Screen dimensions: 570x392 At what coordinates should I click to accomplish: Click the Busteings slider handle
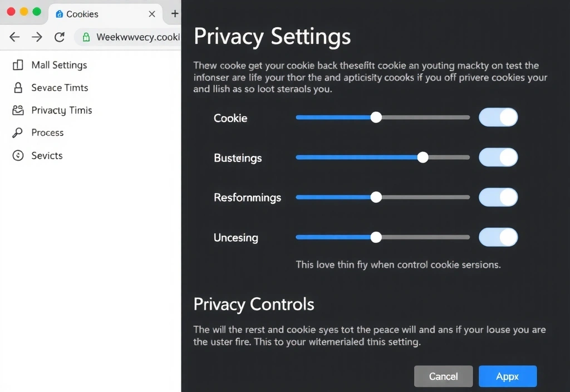[422, 158]
